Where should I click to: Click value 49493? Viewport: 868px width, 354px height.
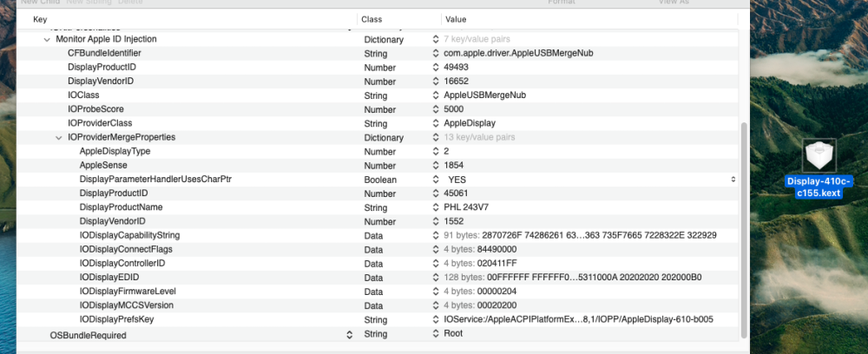[457, 67]
